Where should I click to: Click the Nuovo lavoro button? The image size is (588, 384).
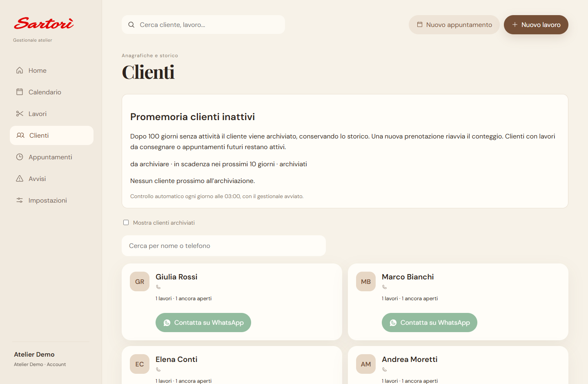[x=536, y=25]
